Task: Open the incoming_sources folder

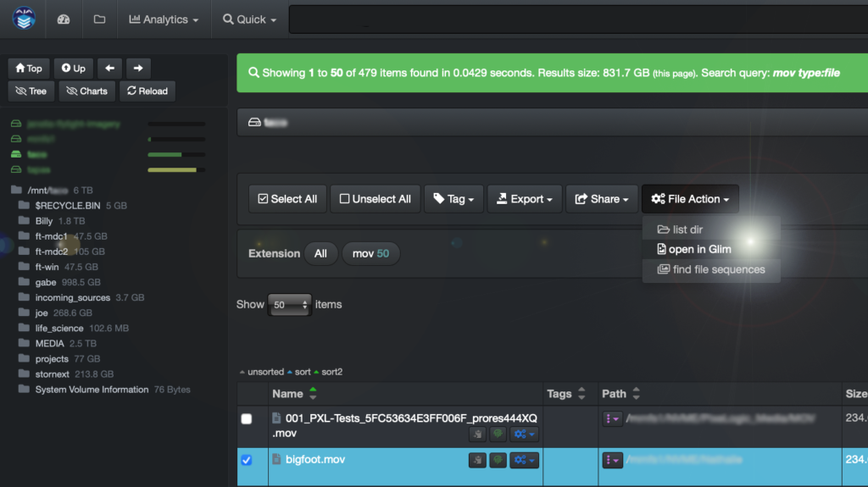Action: pos(73,298)
